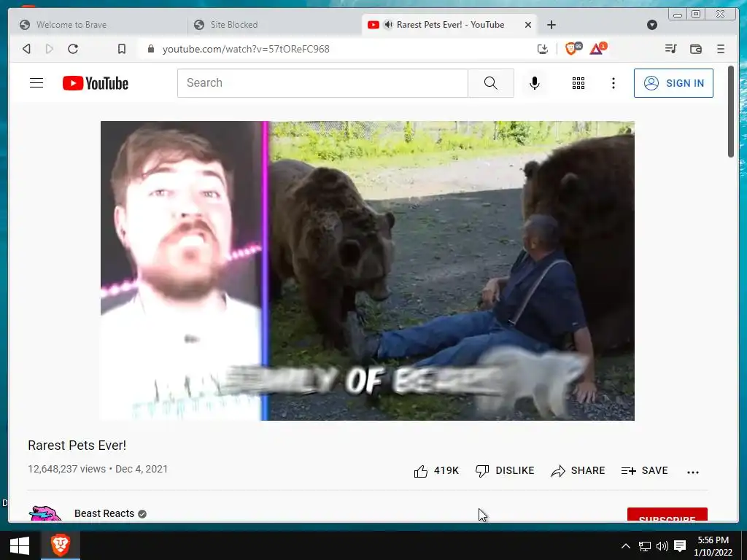The height and width of the screenshot is (560, 747).
Task: Open the playlist icon in Brave toolbar
Action: pos(671,49)
